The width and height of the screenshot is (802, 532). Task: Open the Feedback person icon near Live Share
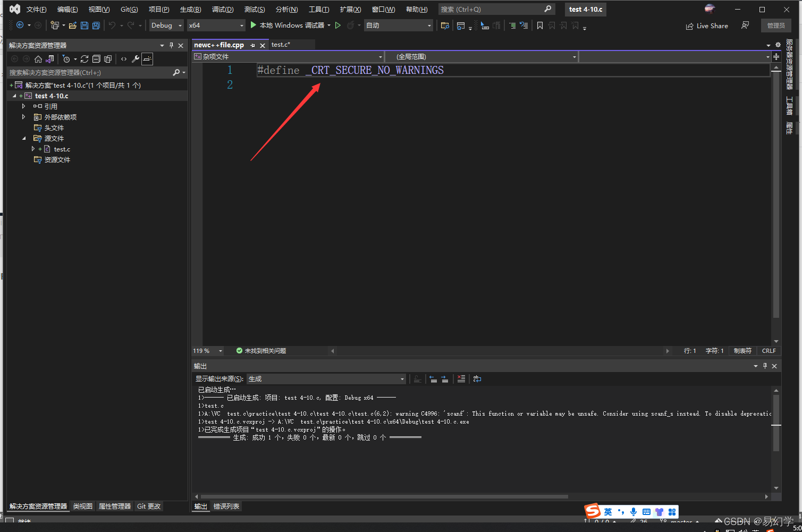click(746, 26)
